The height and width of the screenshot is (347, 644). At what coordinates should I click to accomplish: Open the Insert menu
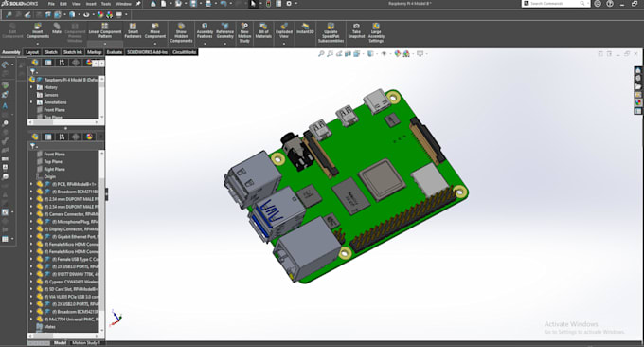tap(91, 4)
